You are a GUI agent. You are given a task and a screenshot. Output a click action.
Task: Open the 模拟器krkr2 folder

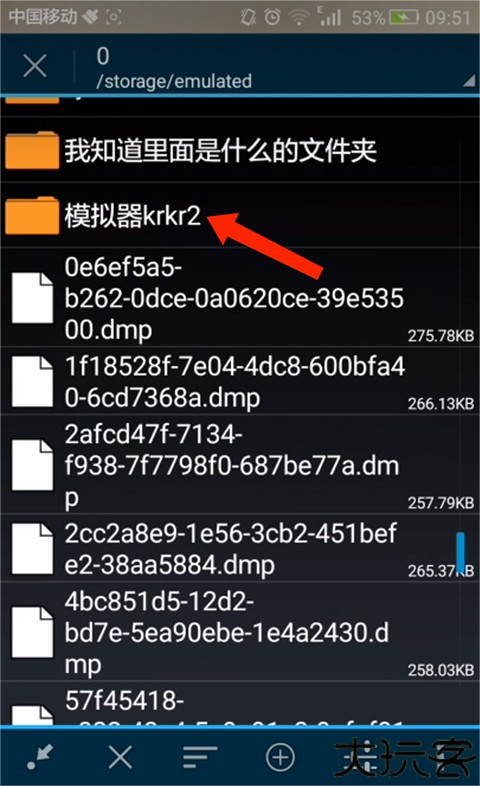pyautogui.click(x=240, y=215)
